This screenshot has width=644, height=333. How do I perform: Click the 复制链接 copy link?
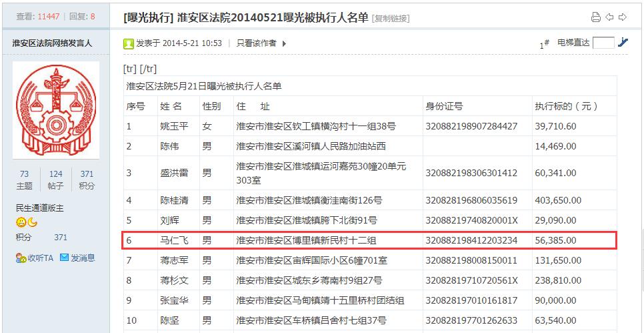pyautogui.click(x=391, y=18)
